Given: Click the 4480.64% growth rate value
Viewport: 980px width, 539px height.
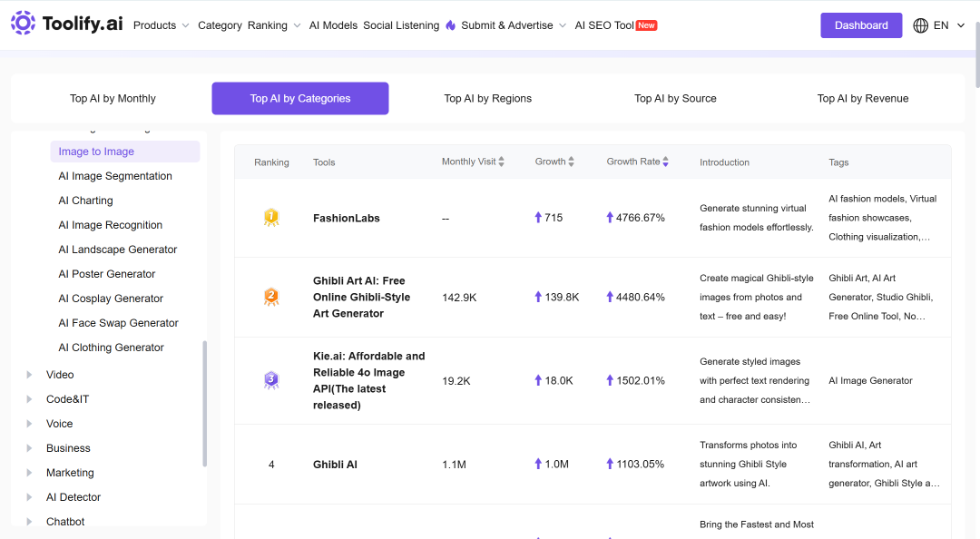Looking at the screenshot, I should (640, 297).
